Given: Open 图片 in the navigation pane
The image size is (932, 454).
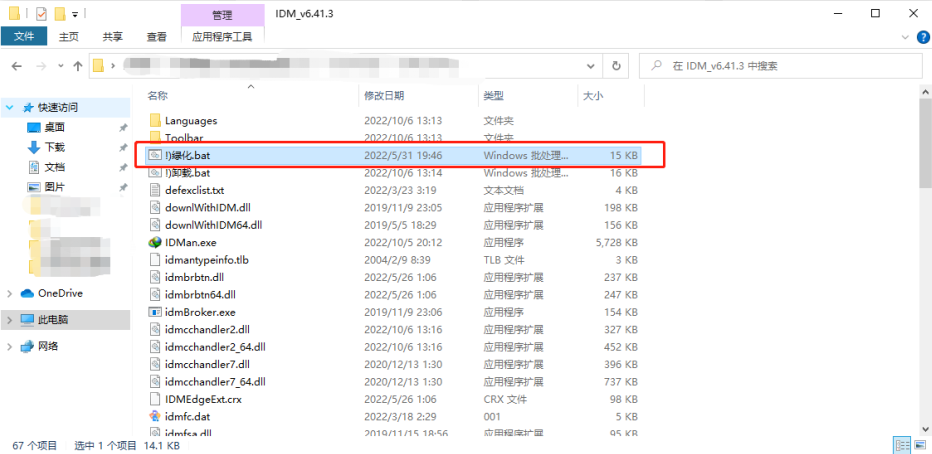Looking at the screenshot, I should (x=54, y=187).
